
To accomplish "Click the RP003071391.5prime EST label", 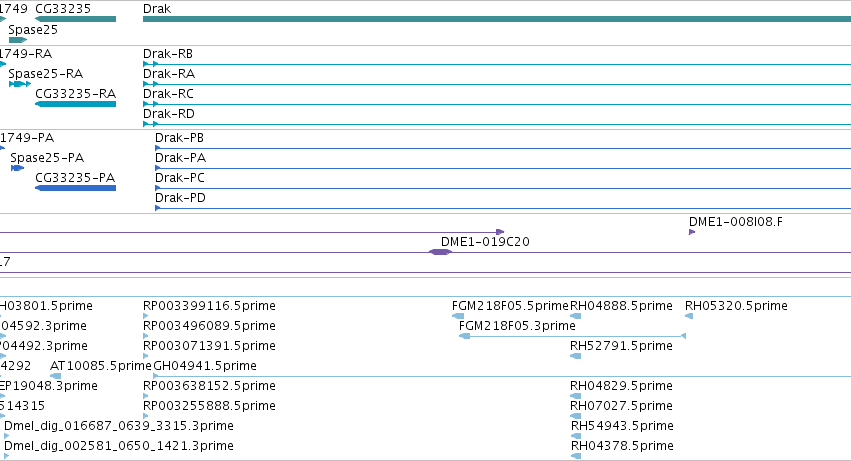I will pyautogui.click(x=209, y=346).
